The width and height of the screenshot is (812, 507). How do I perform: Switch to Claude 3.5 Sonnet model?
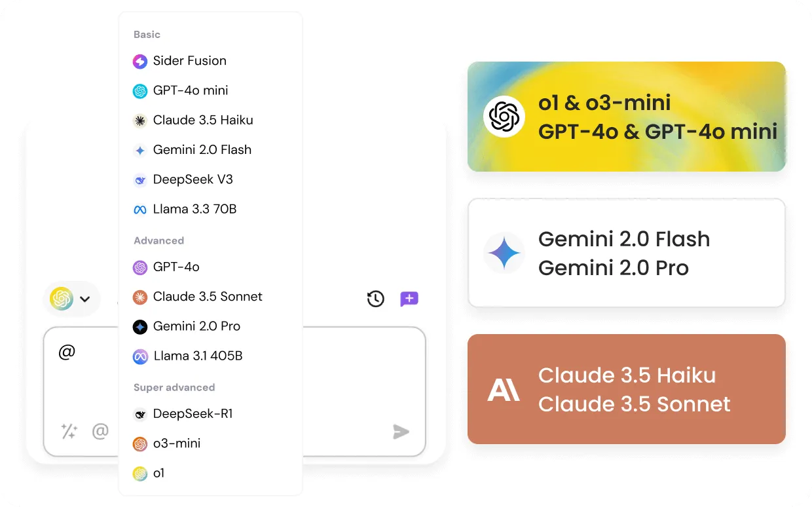207,296
